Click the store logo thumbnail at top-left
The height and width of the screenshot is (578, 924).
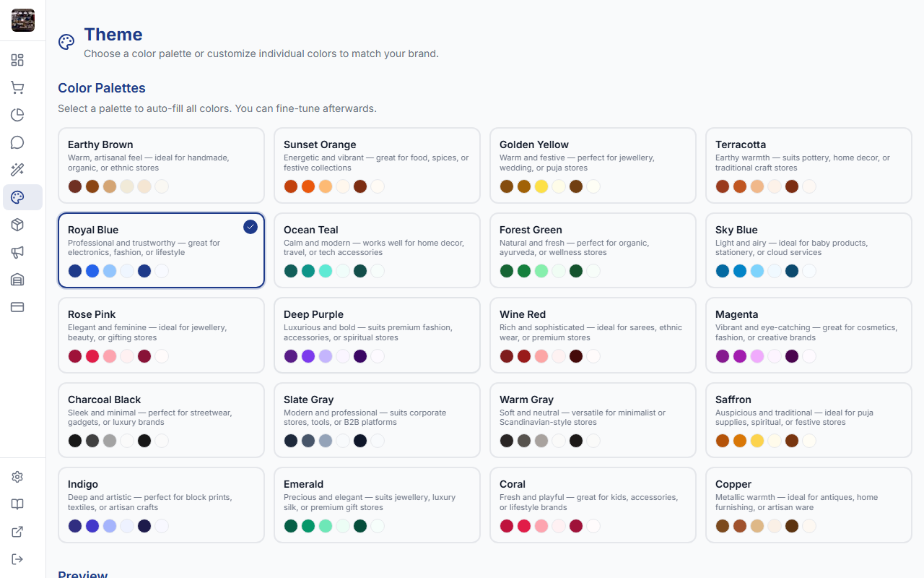tap(23, 20)
